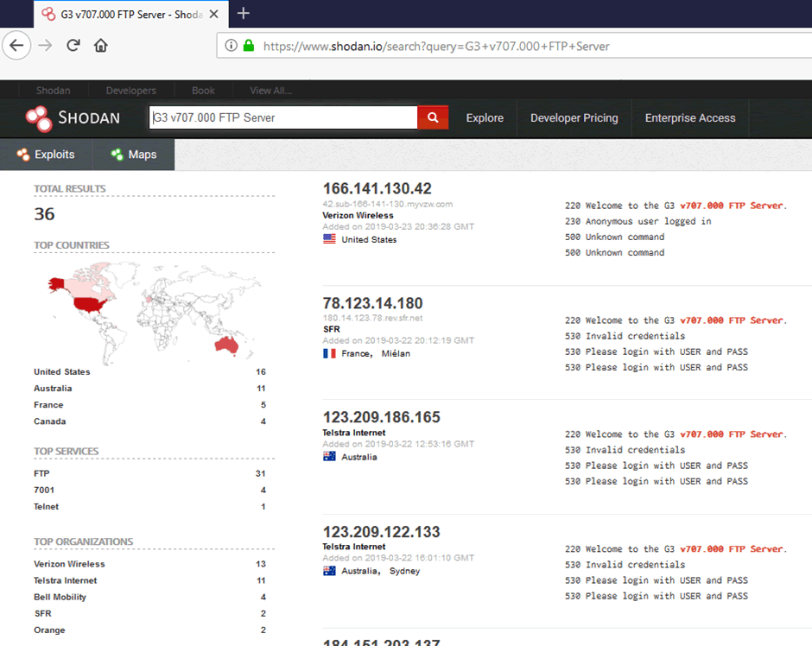
Task: Filter by France in Top Countries
Action: (48, 405)
